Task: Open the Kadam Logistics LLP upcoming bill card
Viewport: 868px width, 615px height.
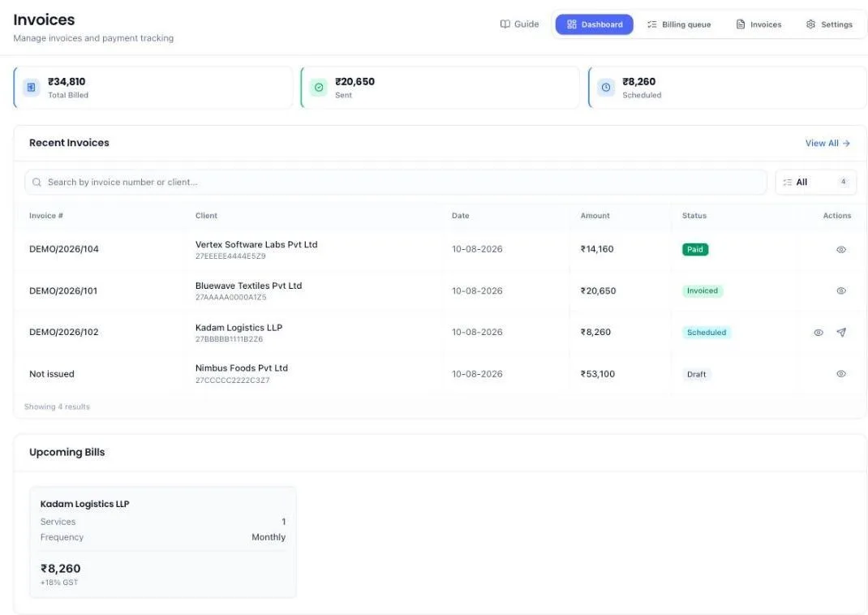Action: pyautogui.click(x=163, y=543)
